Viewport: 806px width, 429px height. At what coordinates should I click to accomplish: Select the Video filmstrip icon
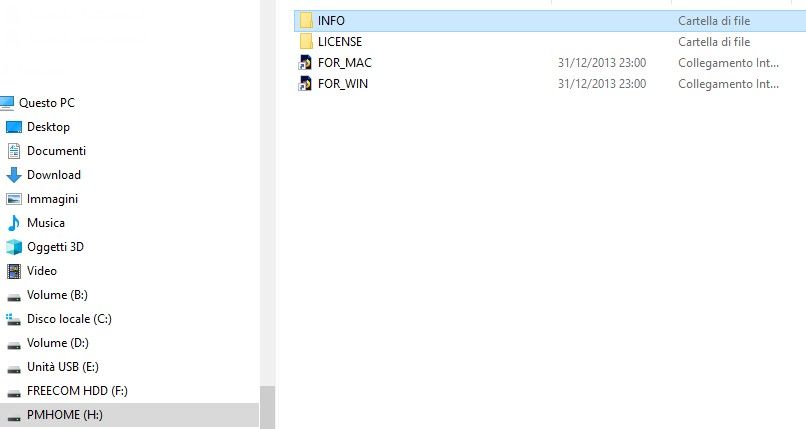click(x=14, y=271)
